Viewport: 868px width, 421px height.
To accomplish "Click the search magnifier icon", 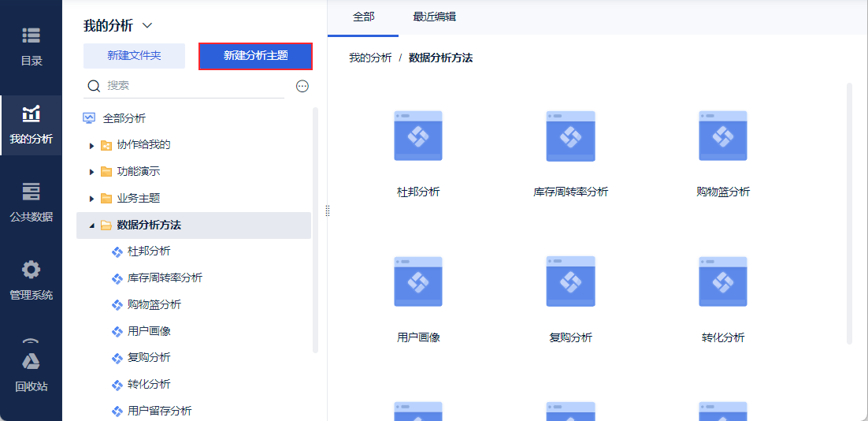I will pos(94,86).
